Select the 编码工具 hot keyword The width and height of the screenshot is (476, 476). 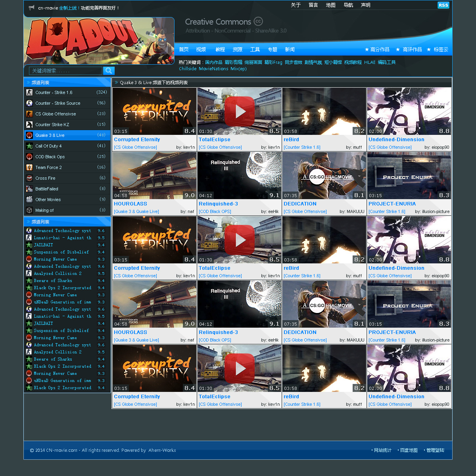pos(387,62)
